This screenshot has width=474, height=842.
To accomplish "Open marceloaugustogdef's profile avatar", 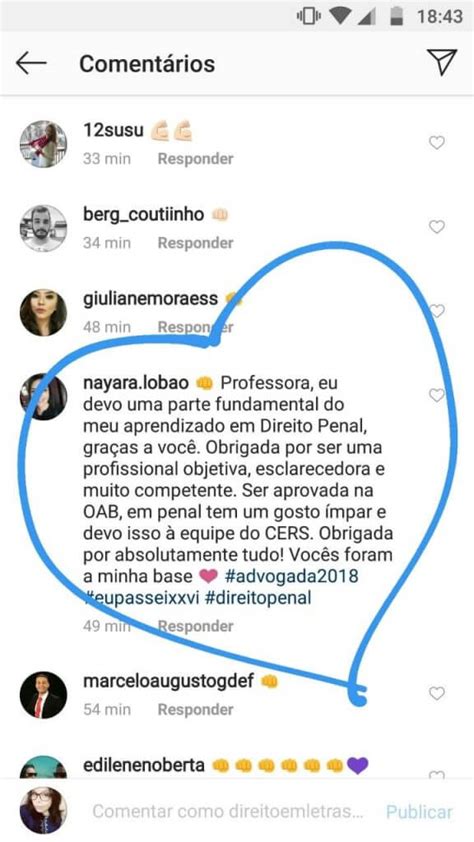I will tap(43, 695).
